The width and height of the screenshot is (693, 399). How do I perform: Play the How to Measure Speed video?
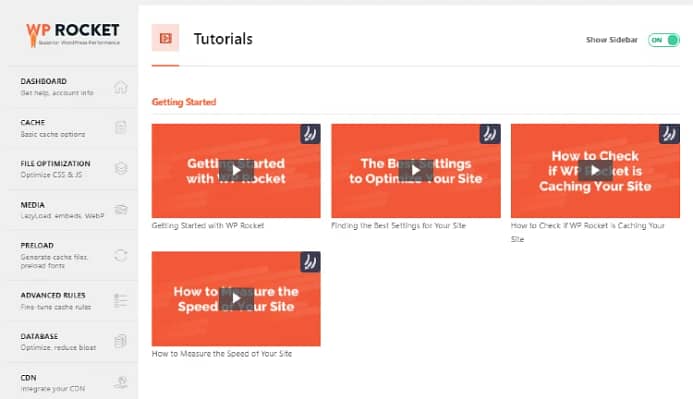(x=236, y=298)
